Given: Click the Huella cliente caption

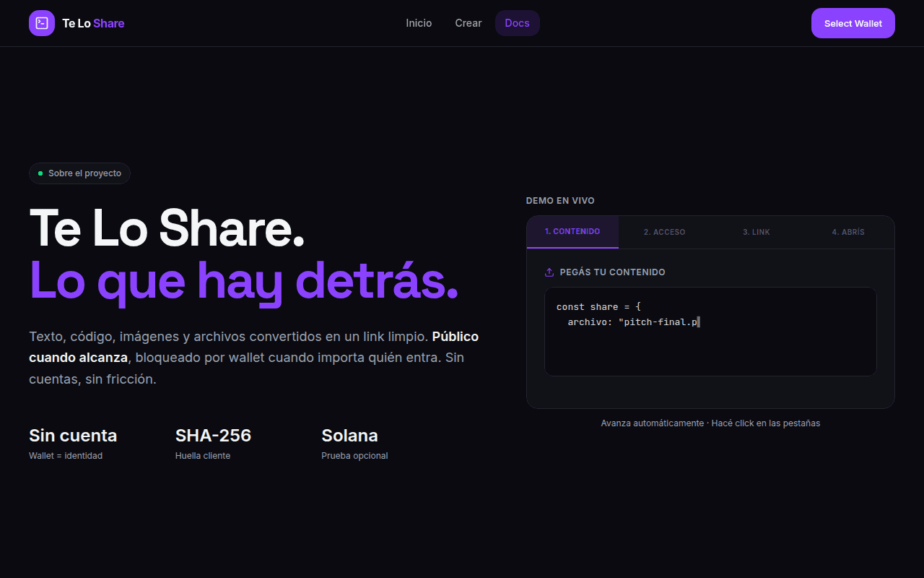Looking at the screenshot, I should (x=203, y=456).
